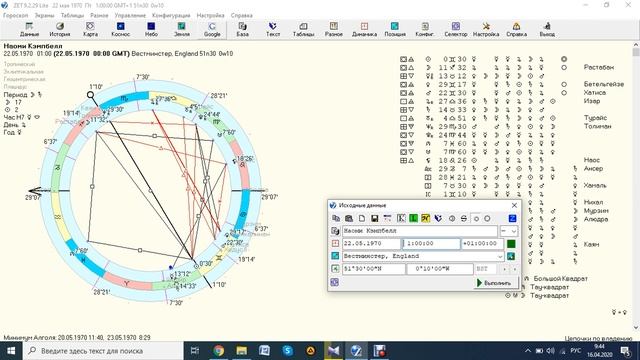Open Гороскоп menu
The height and width of the screenshot is (360, 640).
click(x=16, y=15)
